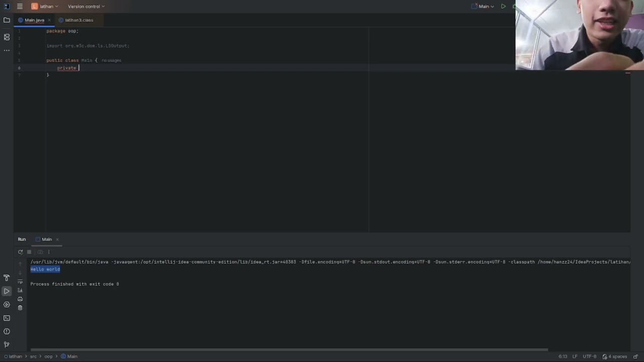Viewport: 644px width, 362px height.
Task: Click the import org.w3c.dom.ls.LSOutput line
Action: pyautogui.click(x=88, y=46)
